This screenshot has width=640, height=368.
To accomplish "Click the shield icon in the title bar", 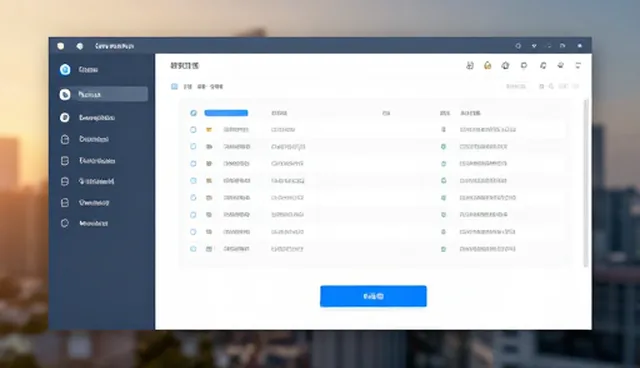I will [61, 46].
